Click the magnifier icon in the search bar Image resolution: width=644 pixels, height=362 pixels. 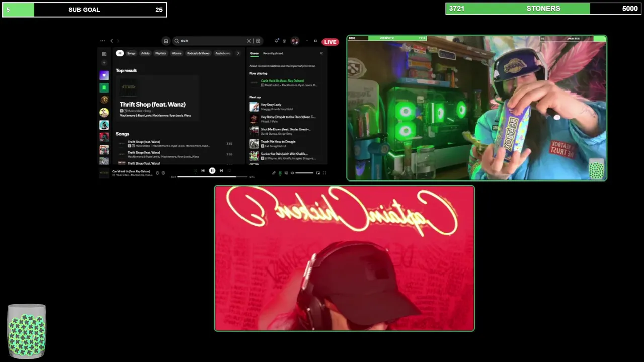(177, 41)
